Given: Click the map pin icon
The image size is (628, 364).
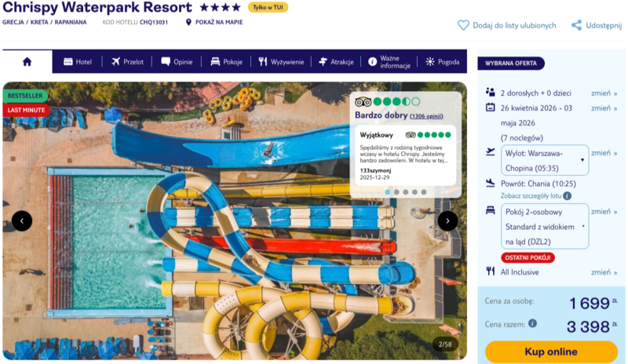Looking at the screenshot, I should click(x=188, y=22).
